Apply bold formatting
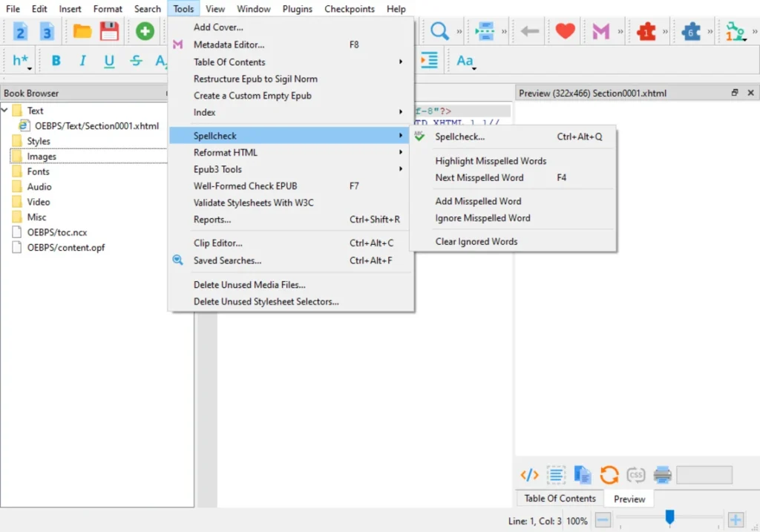 (56, 61)
